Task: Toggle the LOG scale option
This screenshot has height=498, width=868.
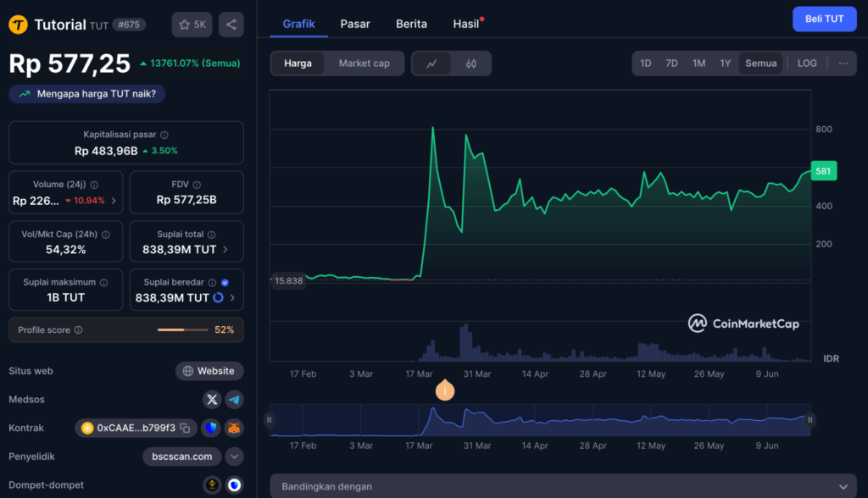Action: (x=807, y=63)
